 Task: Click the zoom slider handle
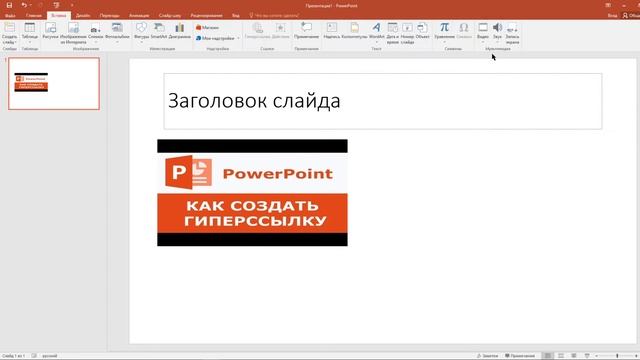point(617,356)
